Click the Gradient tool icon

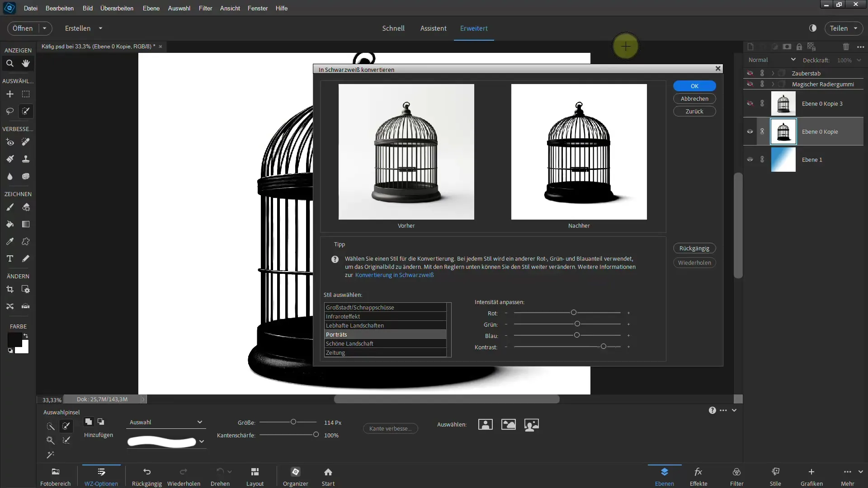point(26,225)
